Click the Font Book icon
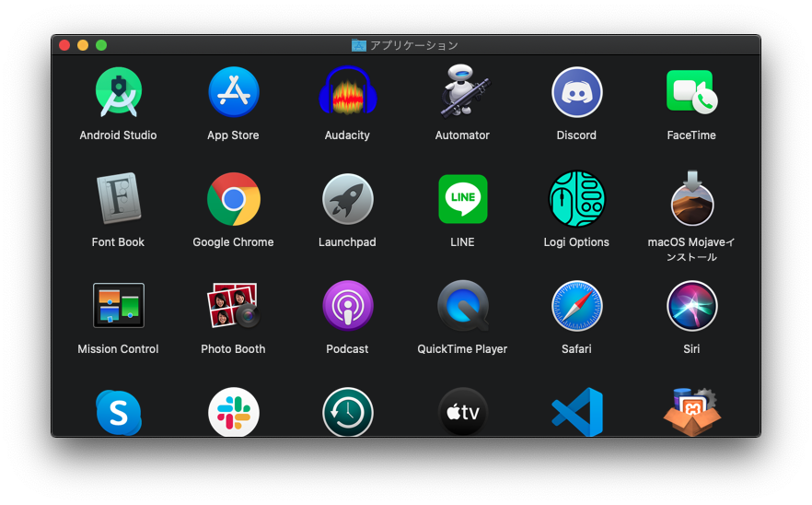Screen dimensions: 812x505 pyautogui.click(x=119, y=198)
